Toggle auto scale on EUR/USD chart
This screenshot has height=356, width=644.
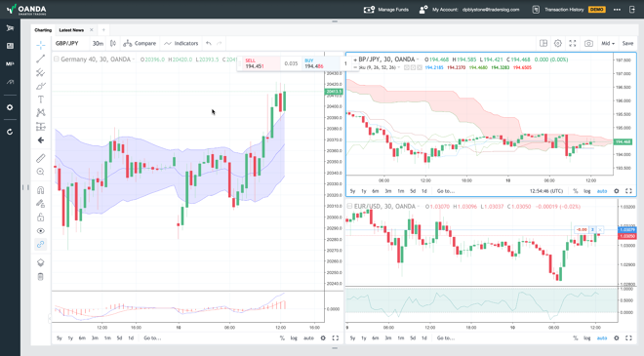602,337
